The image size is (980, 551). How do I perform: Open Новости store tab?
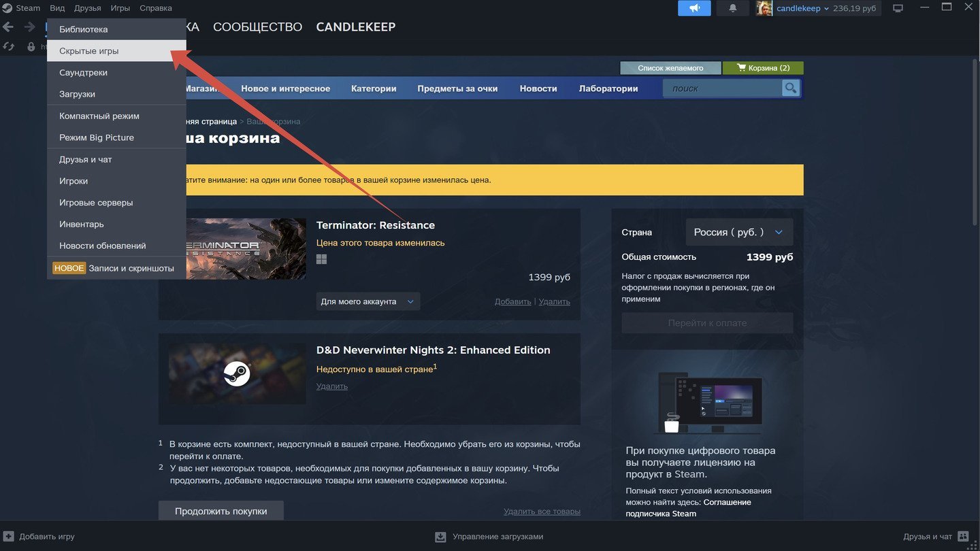point(538,88)
